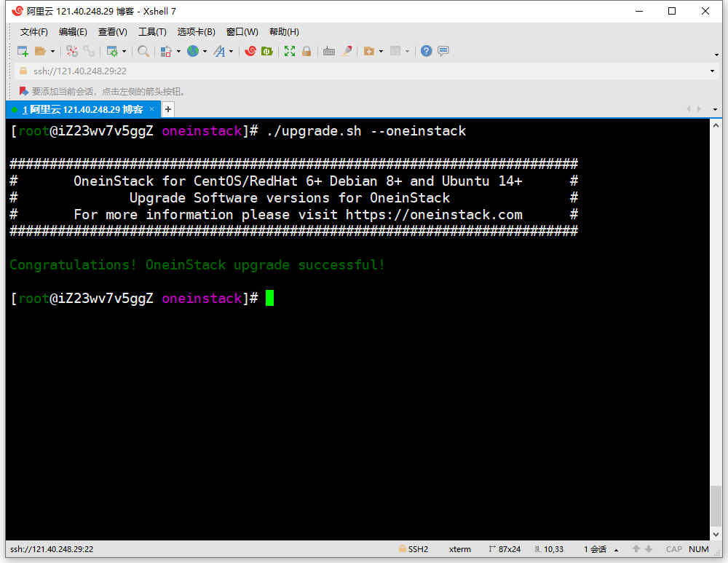
Task: Expand the Open folder dropdown arrow
Action: [x=52, y=52]
